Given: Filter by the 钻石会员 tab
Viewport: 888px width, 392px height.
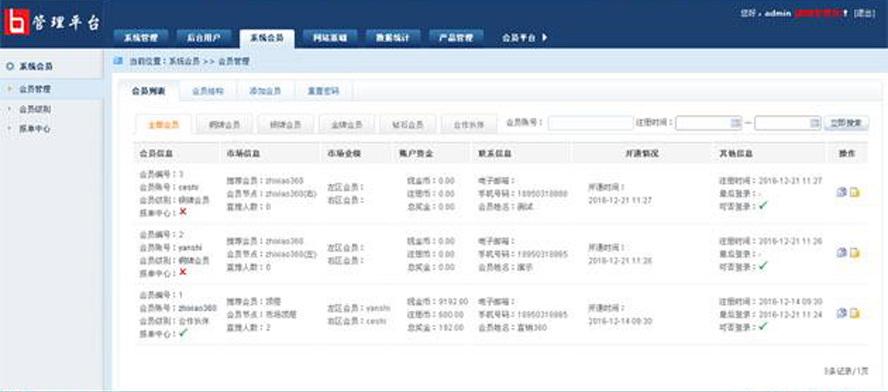Looking at the screenshot, I should (x=408, y=124).
